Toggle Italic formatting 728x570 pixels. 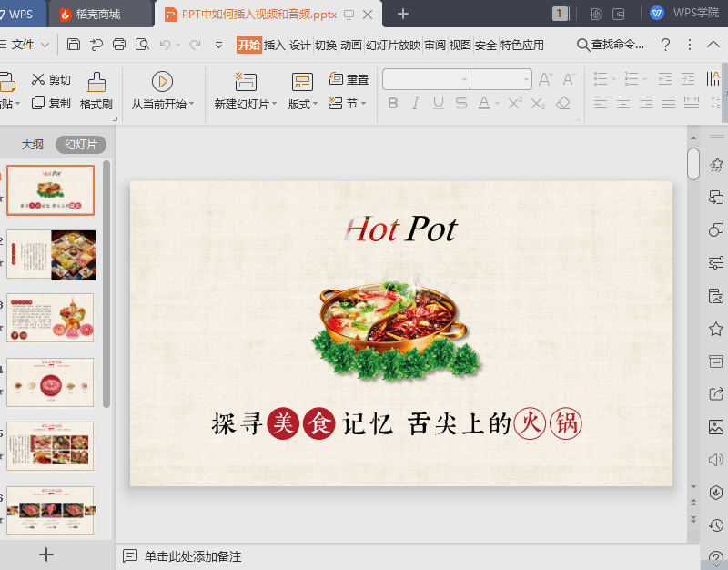416,103
